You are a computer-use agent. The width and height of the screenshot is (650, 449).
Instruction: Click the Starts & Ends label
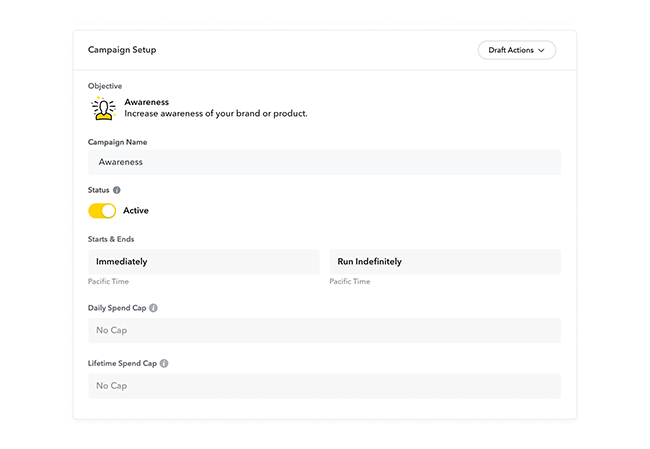[111, 239]
